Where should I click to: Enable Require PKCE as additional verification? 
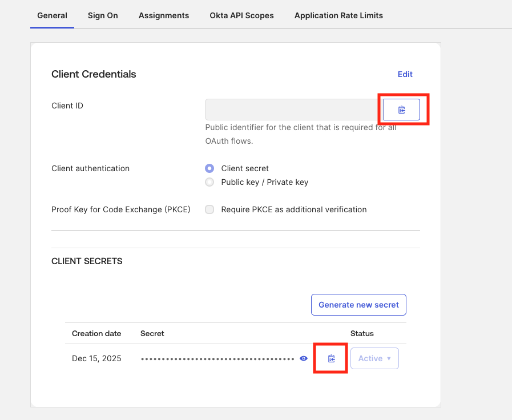[209, 209]
